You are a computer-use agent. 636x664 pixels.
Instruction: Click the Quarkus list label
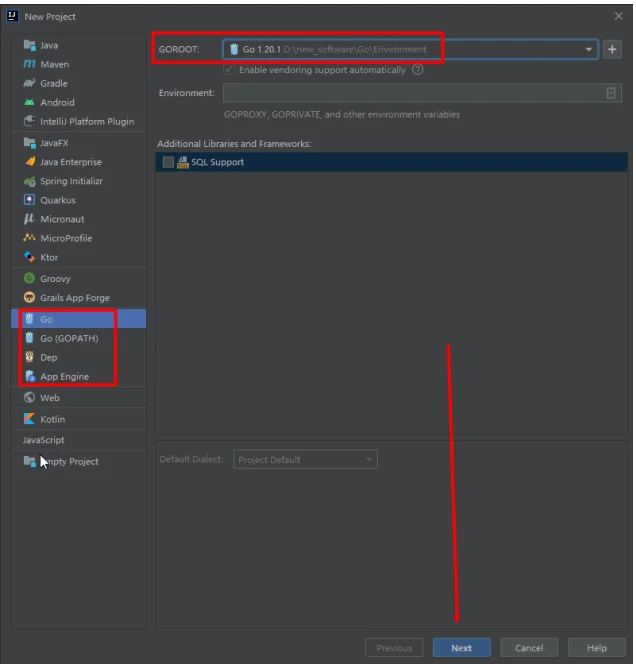pos(58,200)
